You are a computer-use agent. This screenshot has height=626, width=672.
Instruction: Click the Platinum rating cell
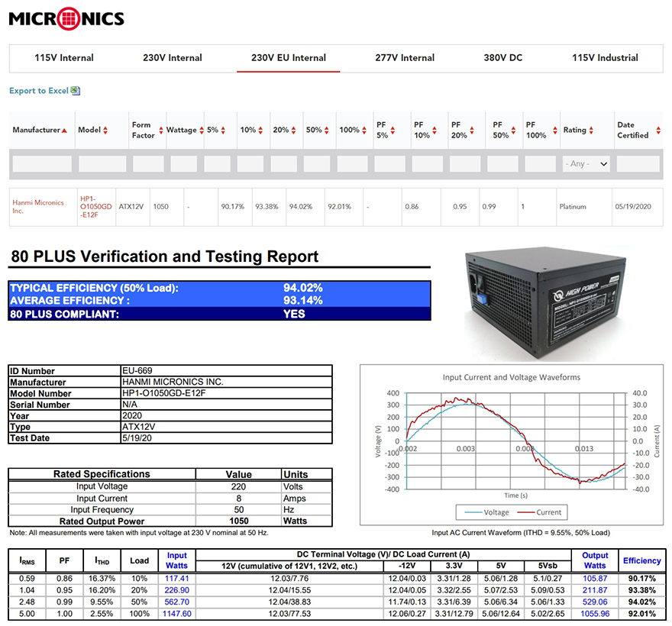(572, 207)
